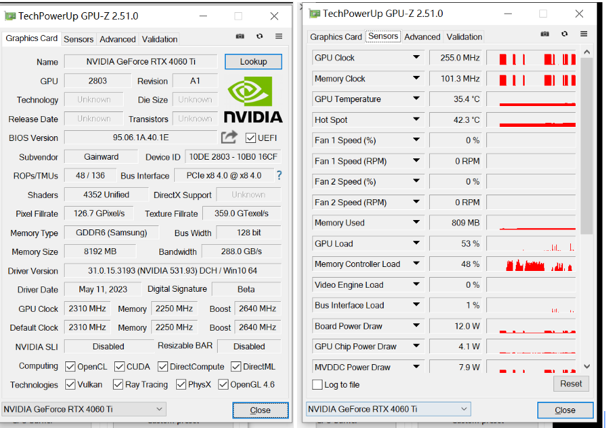This screenshot has height=428, width=606.
Task: Click Close button in Sensors window
Action: tap(565, 410)
